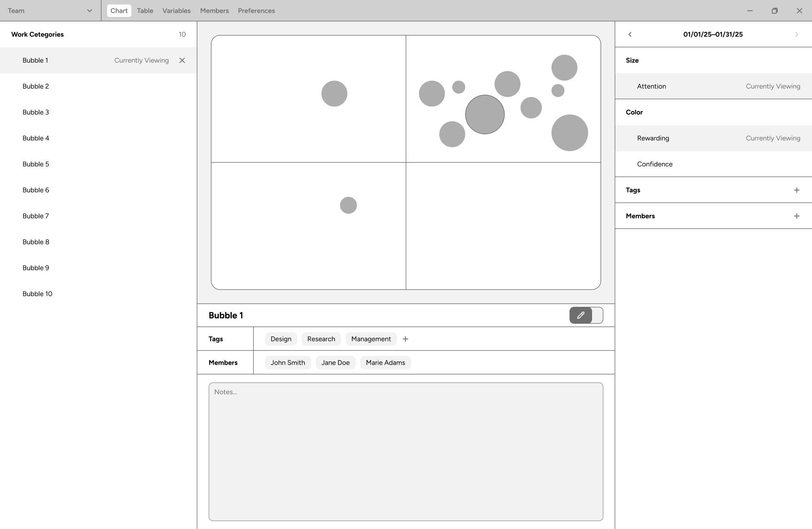Select Bubble 10 in the category list
Image resolution: width=812 pixels, height=529 pixels.
coord(98,294)
